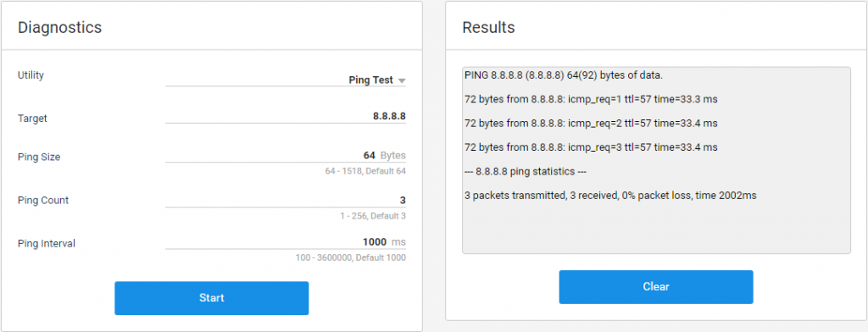Click the Target field with 8.8.8.8
Viewport: 868px width, 332px height.
click(286, 117)
